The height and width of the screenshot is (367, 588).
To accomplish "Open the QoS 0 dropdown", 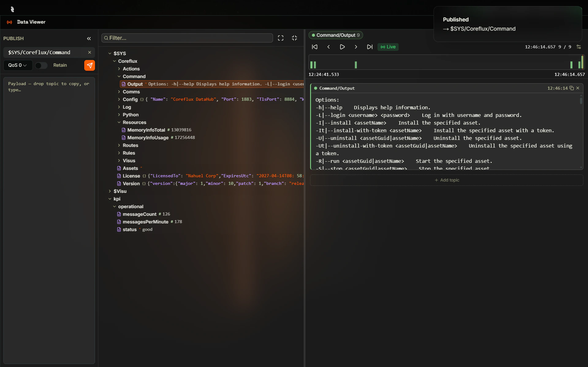I will point(17,65).
